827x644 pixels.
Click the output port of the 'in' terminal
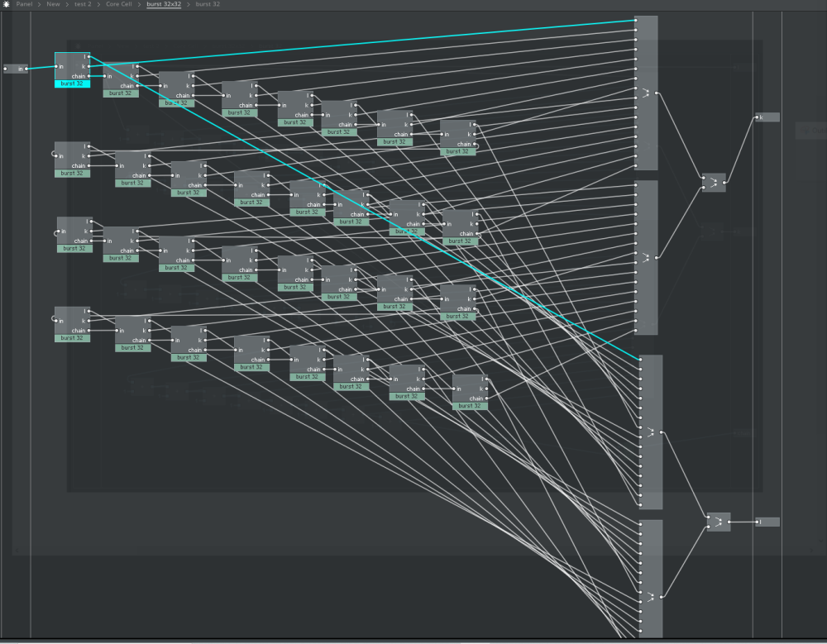coord(26,69)
